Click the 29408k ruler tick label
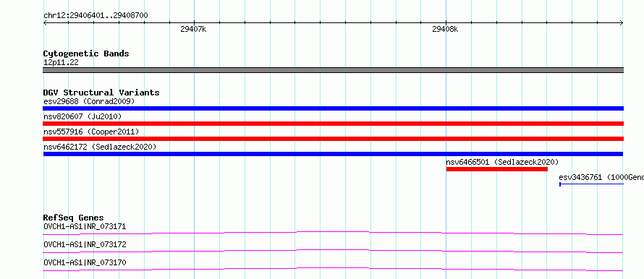The width and height of the screenshot is (644, 279). tap(445, 29)
